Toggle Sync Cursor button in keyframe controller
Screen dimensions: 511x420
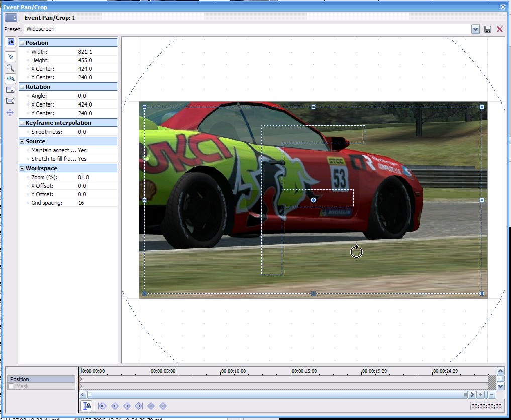click(87, 406)
